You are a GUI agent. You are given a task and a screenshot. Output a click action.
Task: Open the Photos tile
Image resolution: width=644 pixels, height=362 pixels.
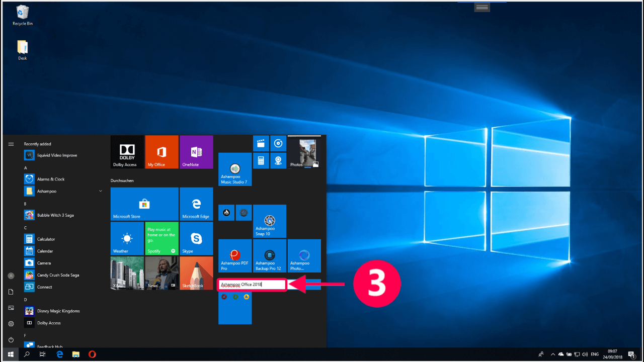tap(304, 152)
